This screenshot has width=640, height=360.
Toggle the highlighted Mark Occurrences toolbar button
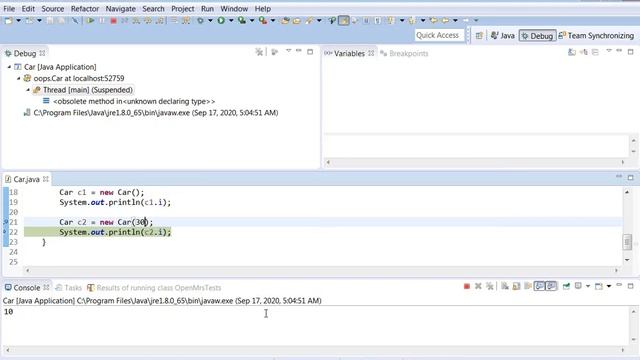pos(344,20)
